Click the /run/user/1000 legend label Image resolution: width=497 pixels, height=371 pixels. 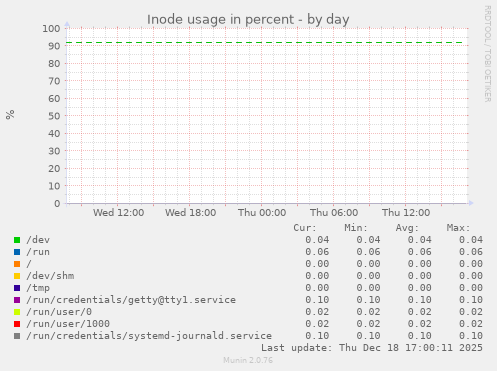coord(68,324)
